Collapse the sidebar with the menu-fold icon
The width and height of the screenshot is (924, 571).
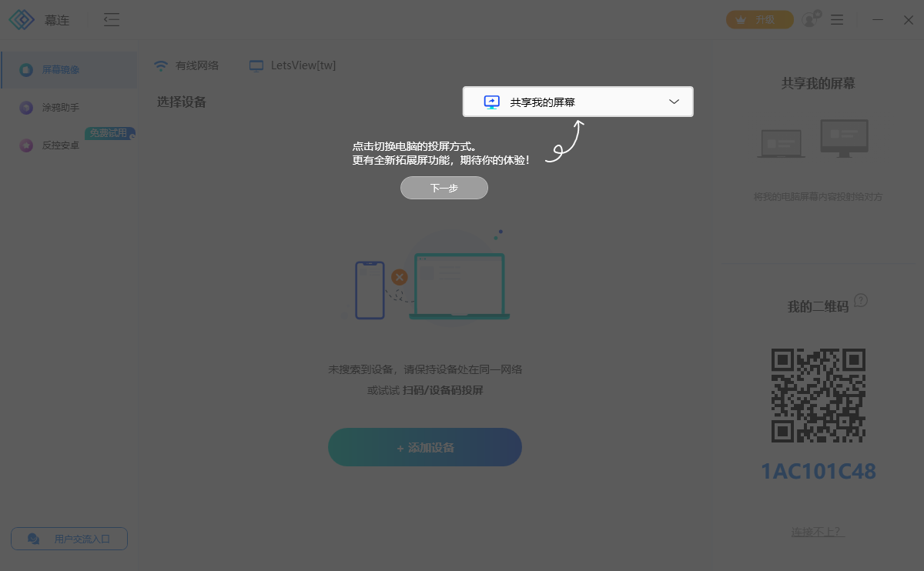(112, 20)
